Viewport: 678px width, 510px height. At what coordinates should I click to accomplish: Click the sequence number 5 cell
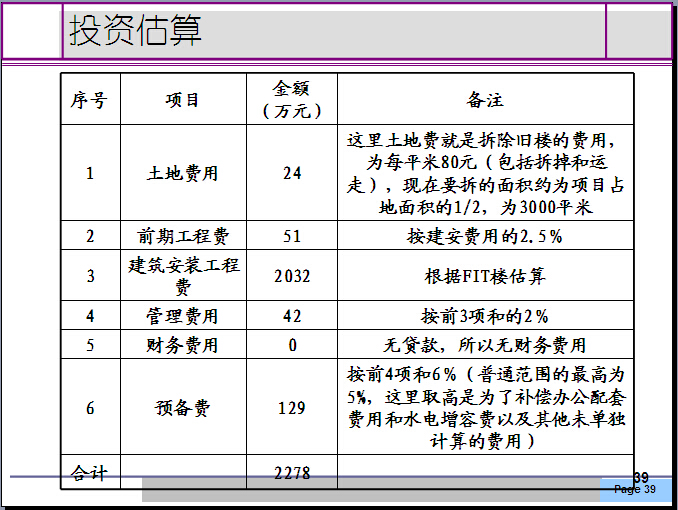click(x=90, y=345)
